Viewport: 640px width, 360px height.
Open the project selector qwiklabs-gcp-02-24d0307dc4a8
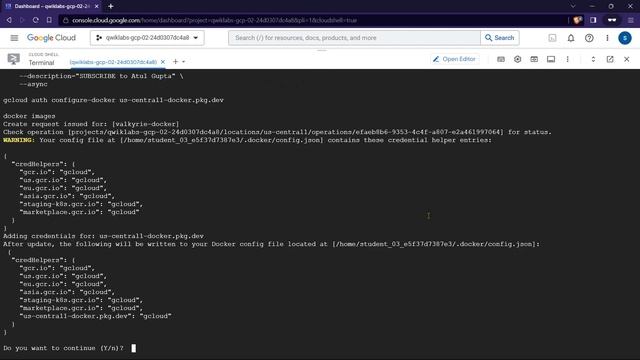(x=147, y=38)
